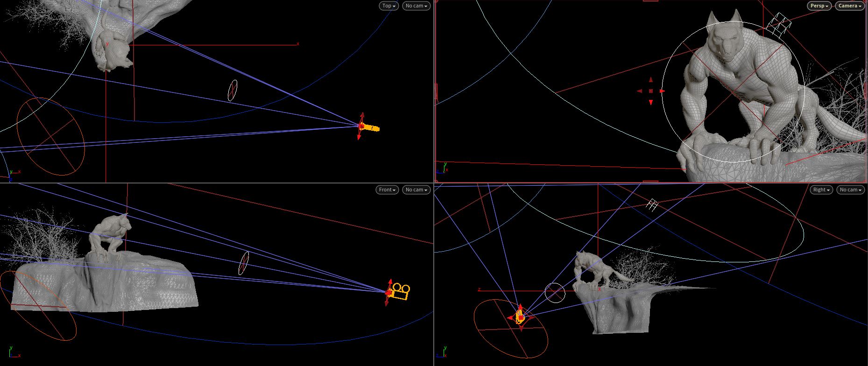Screen dimensions: 868x366
Task: Open No cam dropdown in Front viewport
Action: point(416,190)
